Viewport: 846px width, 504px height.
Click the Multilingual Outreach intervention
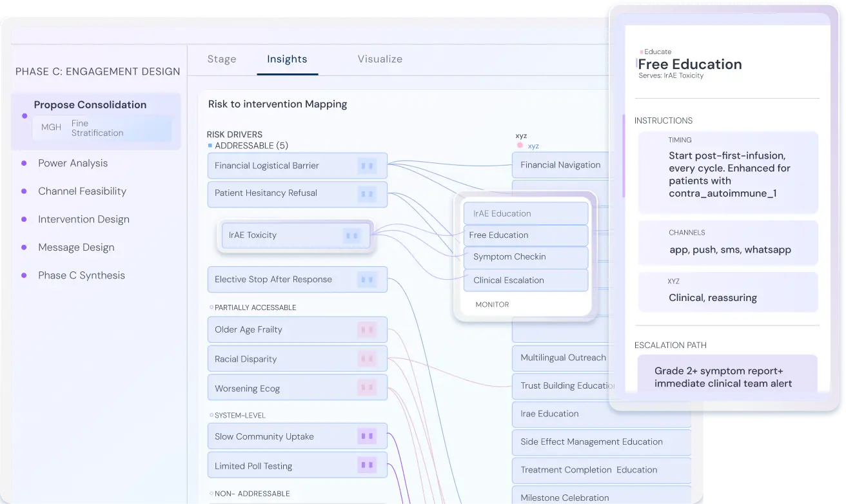coord(560,358)
